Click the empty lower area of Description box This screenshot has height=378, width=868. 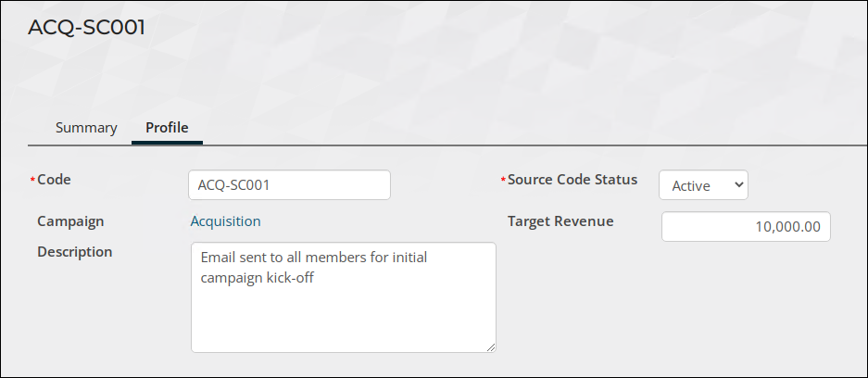343,321
